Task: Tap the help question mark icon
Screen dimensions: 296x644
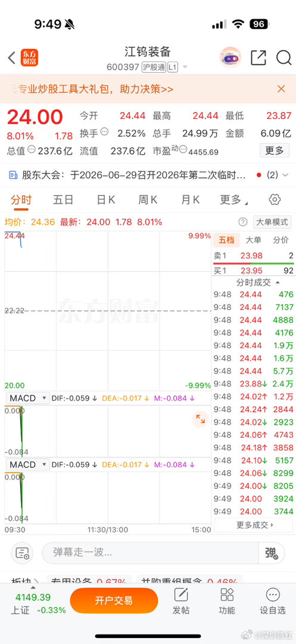Action: pyautogui.click(x=243, y=222)
